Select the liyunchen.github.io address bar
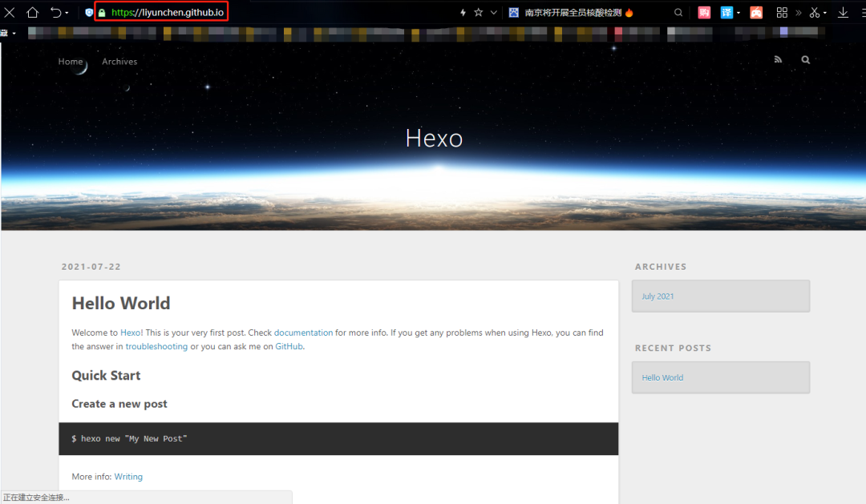866x504 pixels. pos(168,12)
